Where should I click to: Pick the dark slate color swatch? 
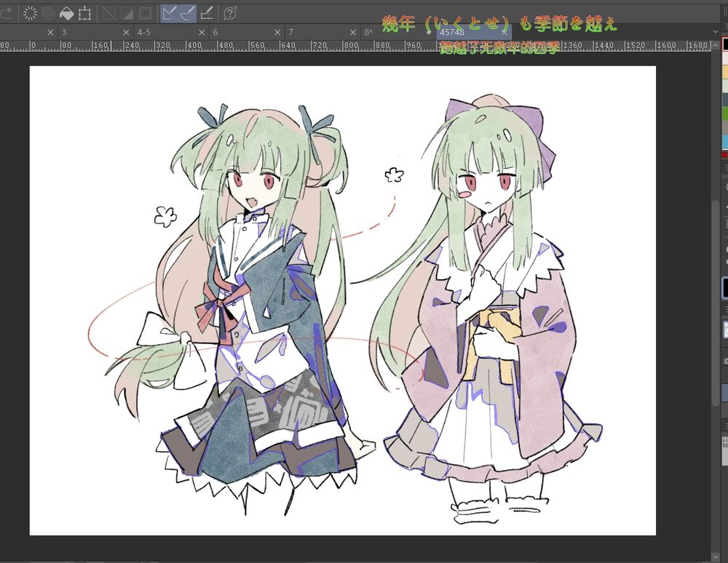(x=725, y=100)
